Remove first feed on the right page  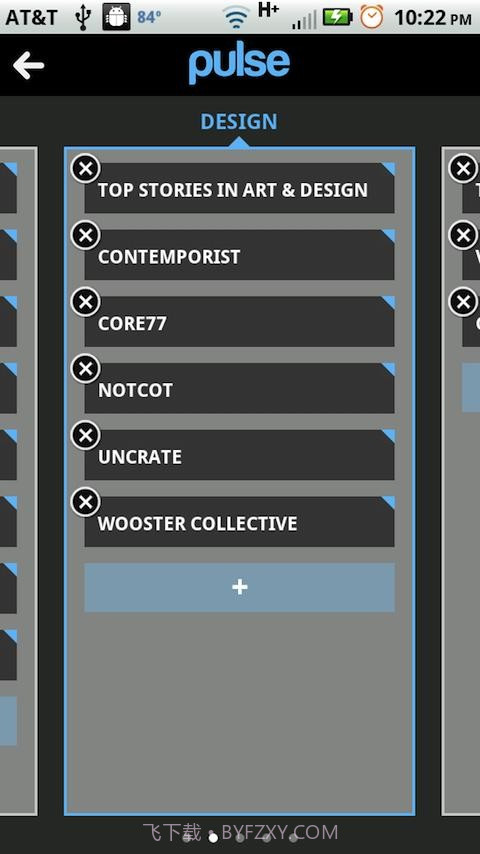(x=464, y=169)
